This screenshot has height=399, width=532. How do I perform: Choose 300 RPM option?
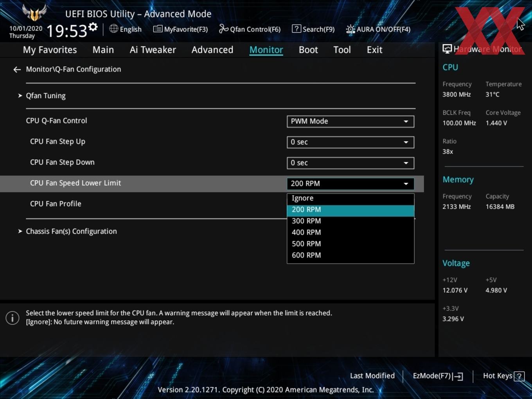tap(350, 221)
